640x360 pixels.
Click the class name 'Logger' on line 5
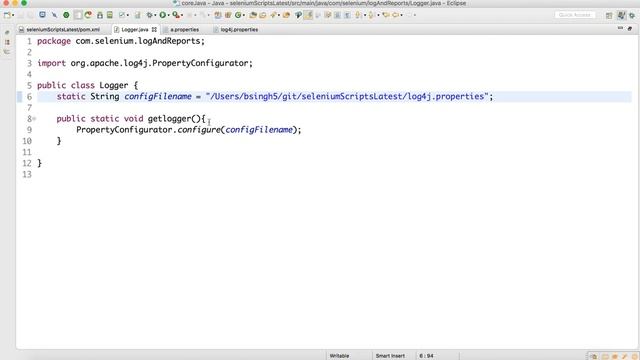click(x=114, y=85)
